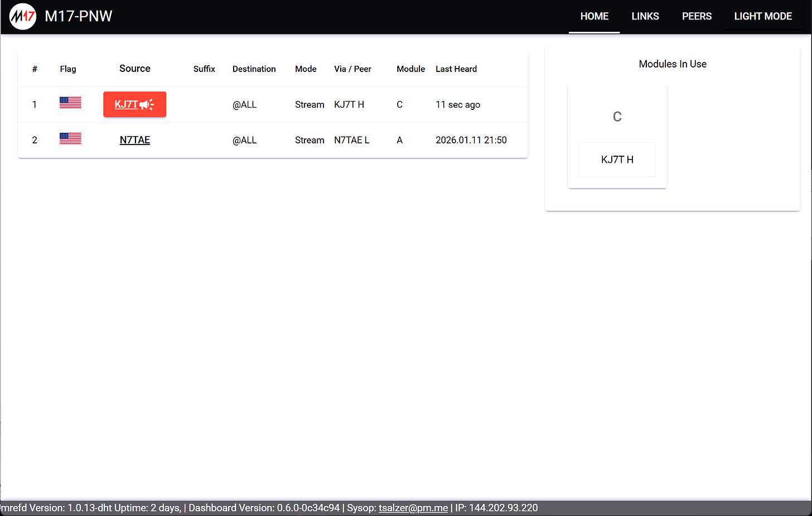
Task: Click the loudspeaker icon beside KJ7T
Action: [147, 104]
